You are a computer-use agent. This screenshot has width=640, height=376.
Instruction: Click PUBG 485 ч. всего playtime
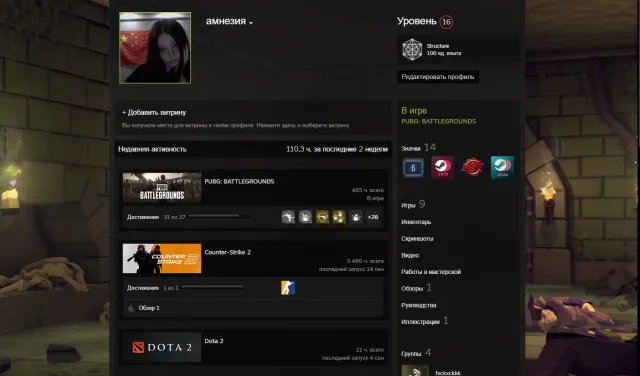point(368,190)
